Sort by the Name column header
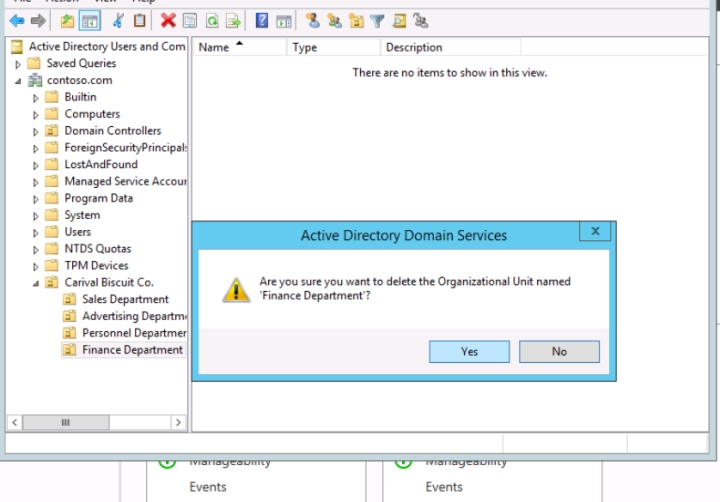720x502 pixels. (240, 47)
